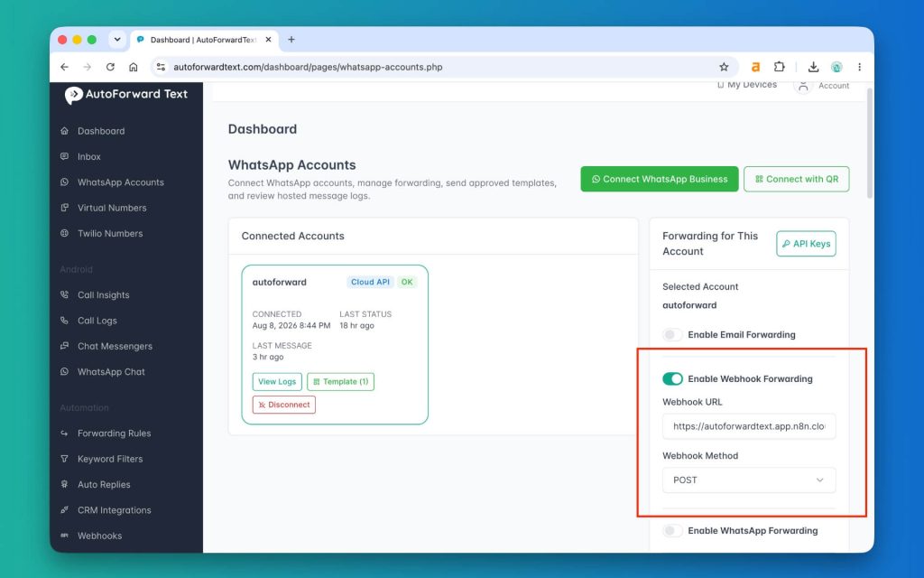Click the Forwarding Rules arrow icon
This screenshot has height=578, width=924.
pos(65,433)
